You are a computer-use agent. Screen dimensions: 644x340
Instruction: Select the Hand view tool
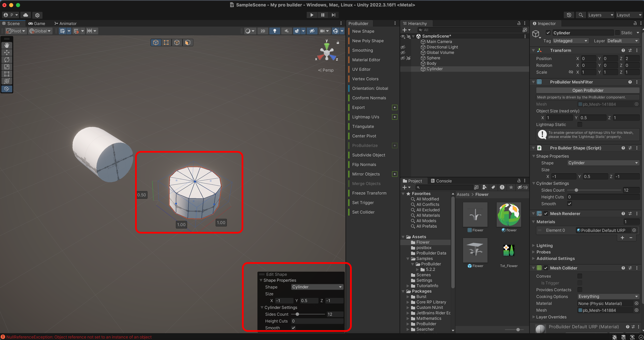7,45
